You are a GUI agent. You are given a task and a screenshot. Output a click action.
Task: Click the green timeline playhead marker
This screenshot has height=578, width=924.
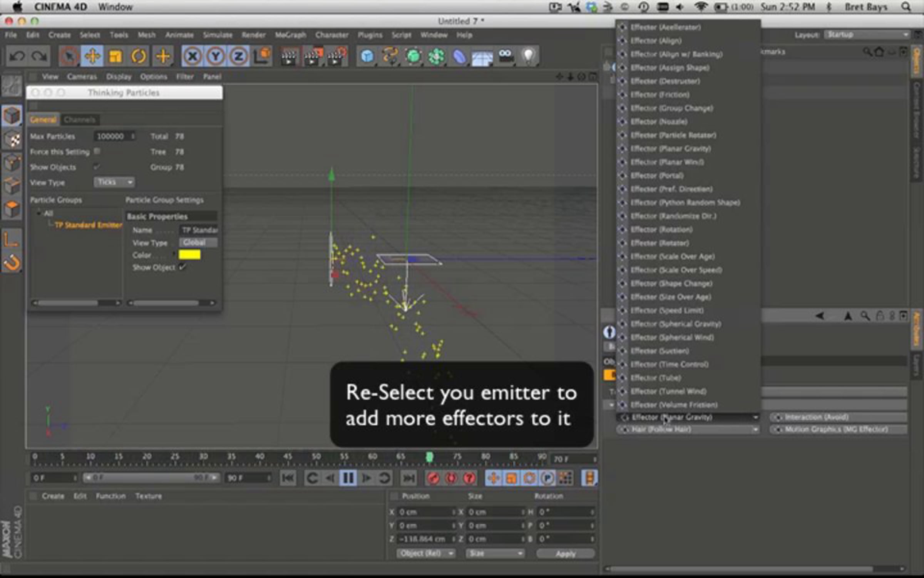click(430, 457)
